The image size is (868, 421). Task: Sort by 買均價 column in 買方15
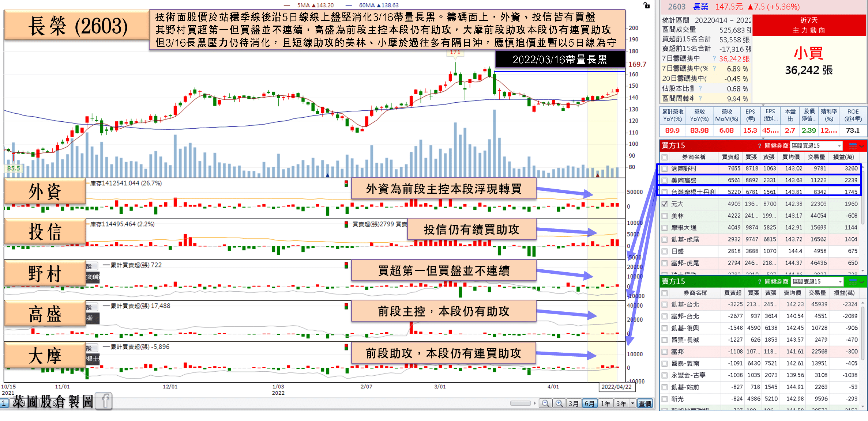coord(791,157)
